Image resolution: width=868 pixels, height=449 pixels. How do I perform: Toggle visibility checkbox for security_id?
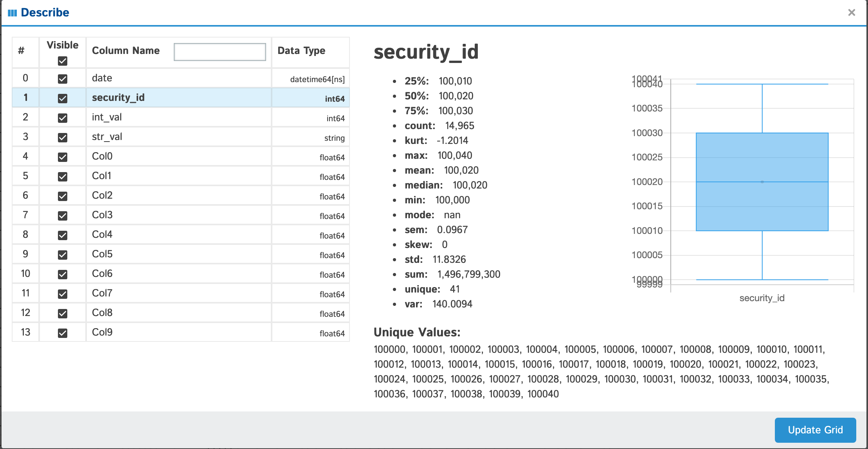(x=63, y=98)
